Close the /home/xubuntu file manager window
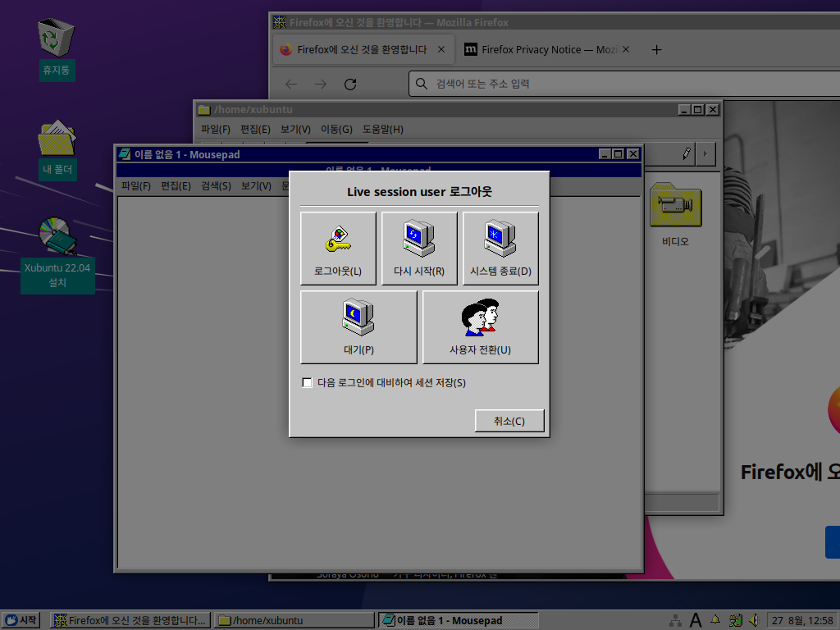840x630 pixels. [x=713, y=110]
